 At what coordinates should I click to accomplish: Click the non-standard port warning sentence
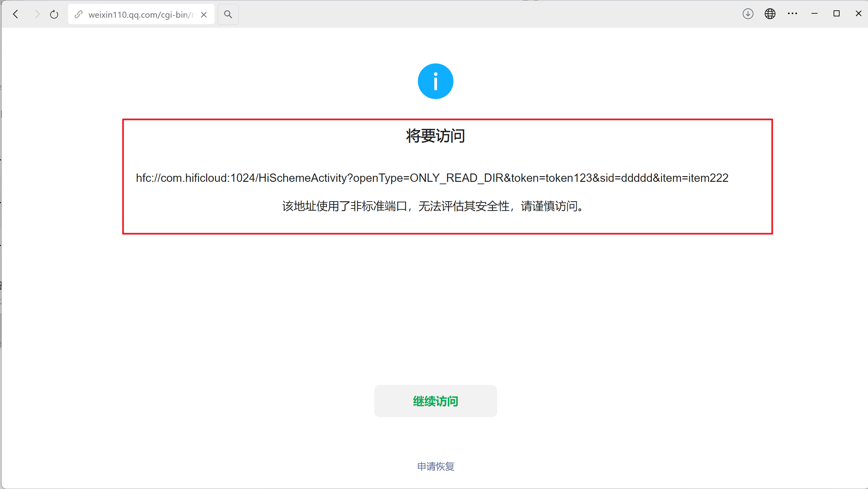[434, 206]
